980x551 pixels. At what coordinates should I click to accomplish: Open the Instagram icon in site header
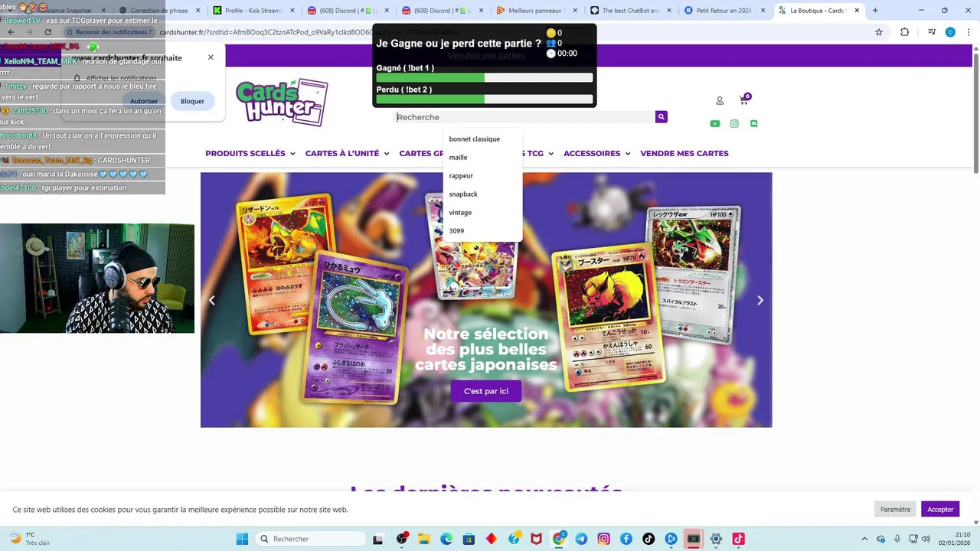pos(734,123)
